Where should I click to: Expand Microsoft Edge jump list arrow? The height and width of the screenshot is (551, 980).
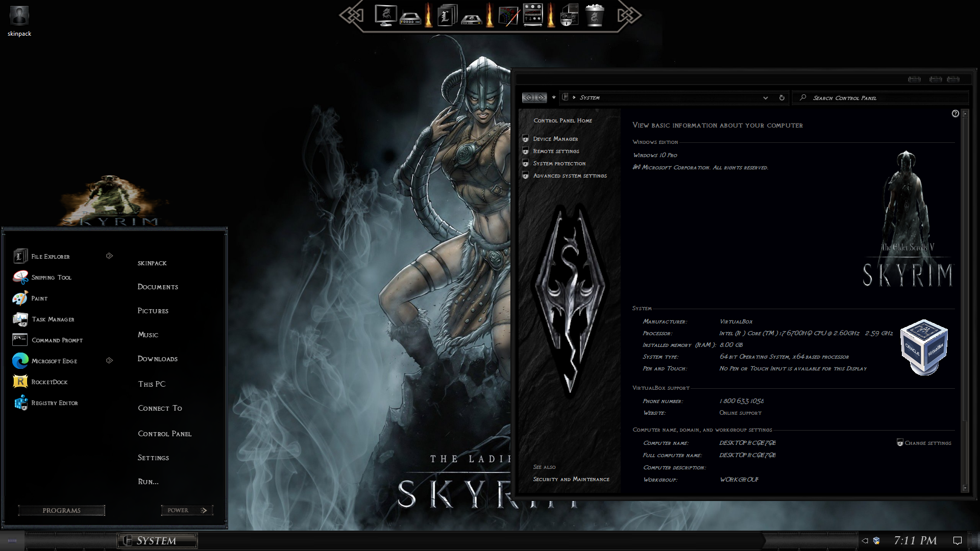[x=109, y=361]
